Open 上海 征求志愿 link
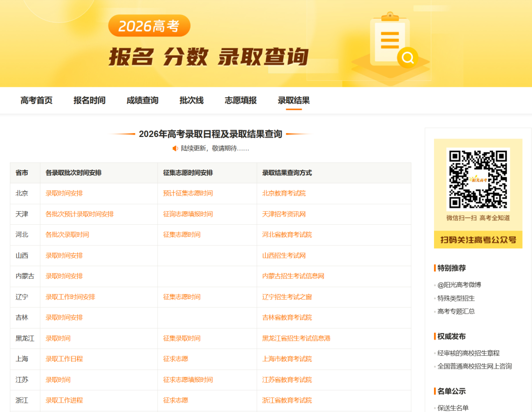532x412 pixels. click(x=175, y=359)
